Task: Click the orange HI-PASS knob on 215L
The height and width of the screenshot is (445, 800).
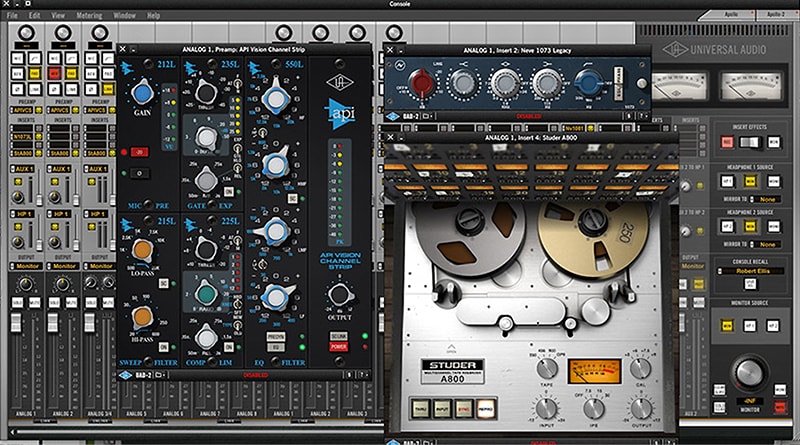Action: [142, 317]
